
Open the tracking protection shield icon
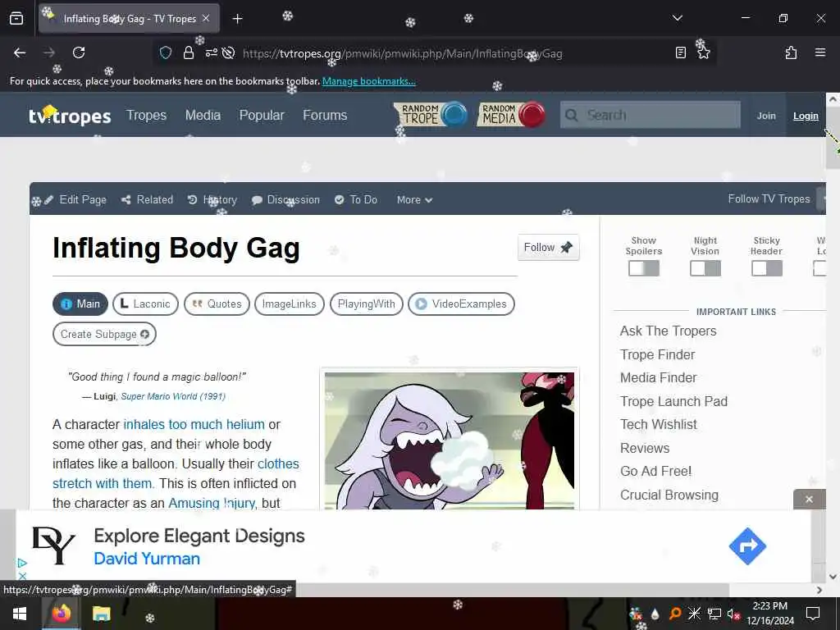(166, 52)
